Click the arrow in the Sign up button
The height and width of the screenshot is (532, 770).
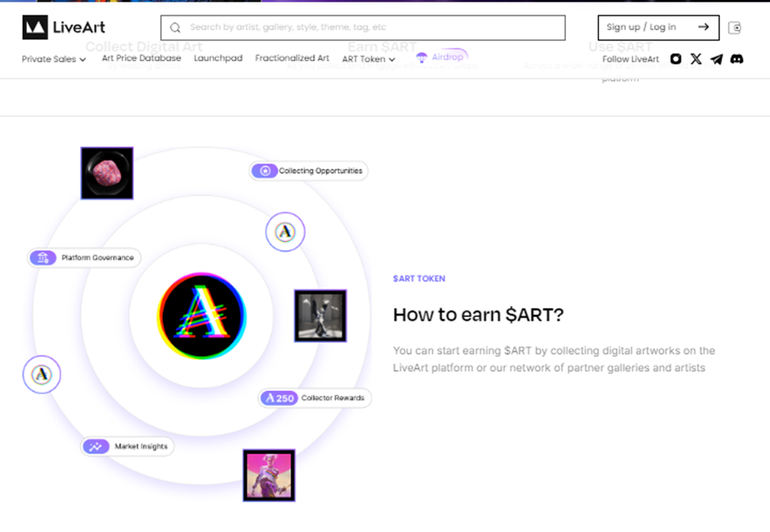(x=704, y=27)
